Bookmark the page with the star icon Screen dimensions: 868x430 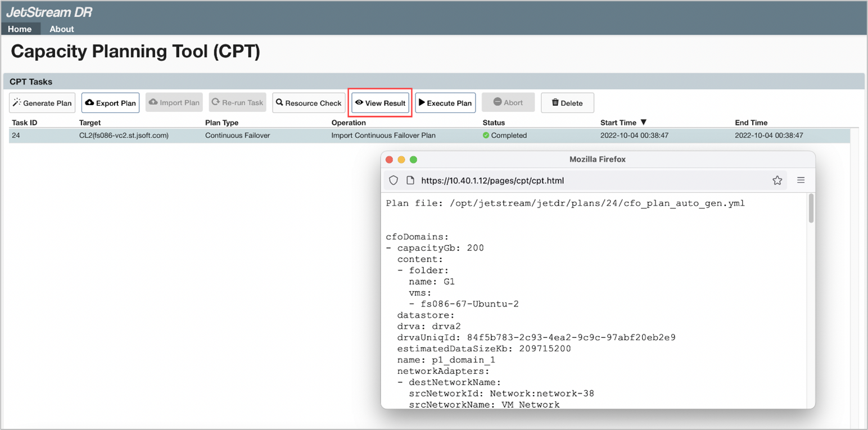777,180
